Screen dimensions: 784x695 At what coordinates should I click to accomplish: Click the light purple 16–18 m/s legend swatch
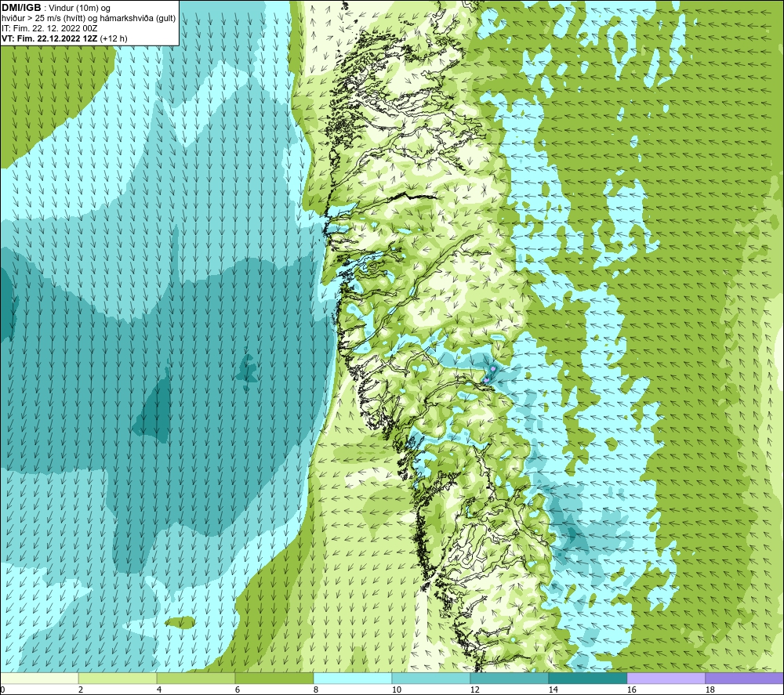pos(666,678)
